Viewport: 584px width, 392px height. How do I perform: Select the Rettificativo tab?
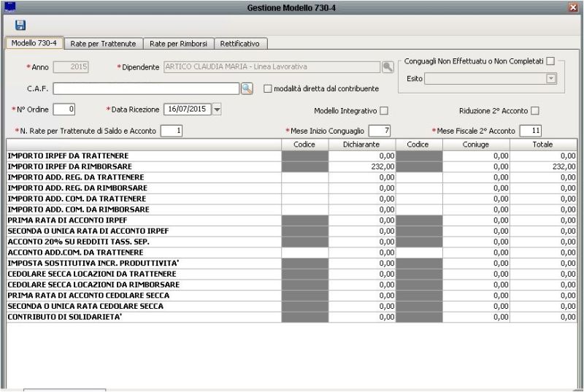(x=240, y=44)
